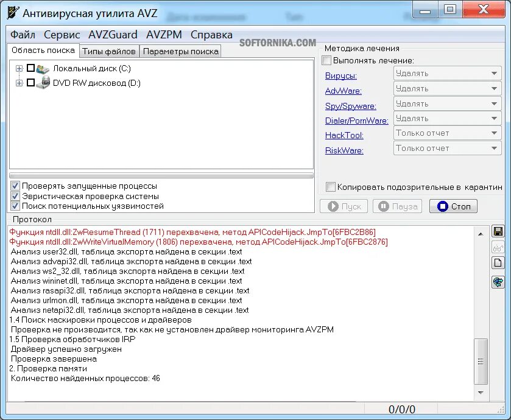Click Количество найденных процессов: 46 line
The image size is (511, 420).
pyautogui.click(x=85, y=379)
